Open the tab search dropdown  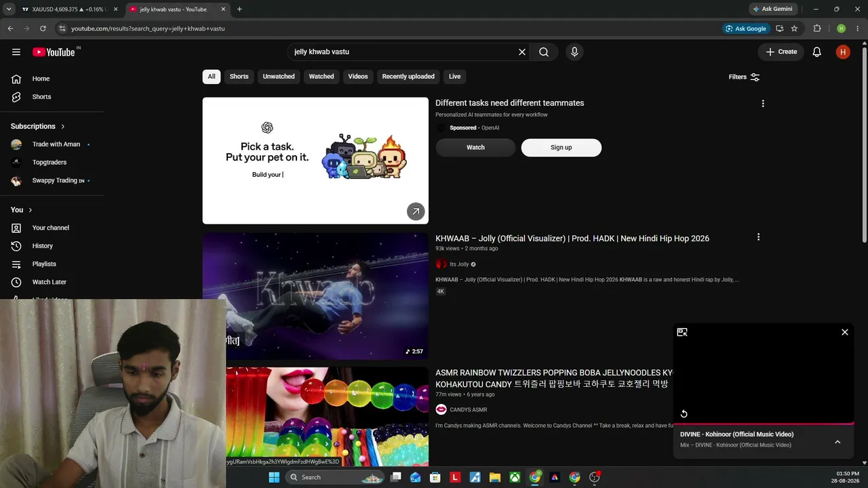[9, 9]
